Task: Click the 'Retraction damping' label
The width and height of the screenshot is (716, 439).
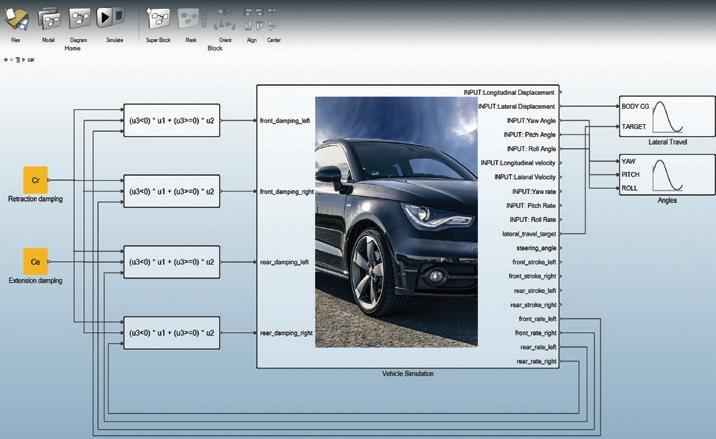Action: coord(35,199)
